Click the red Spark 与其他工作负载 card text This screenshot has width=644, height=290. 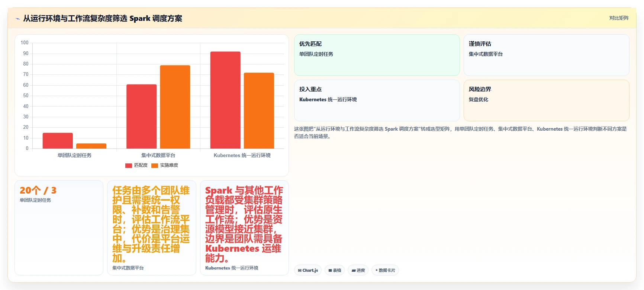[244, 224]
